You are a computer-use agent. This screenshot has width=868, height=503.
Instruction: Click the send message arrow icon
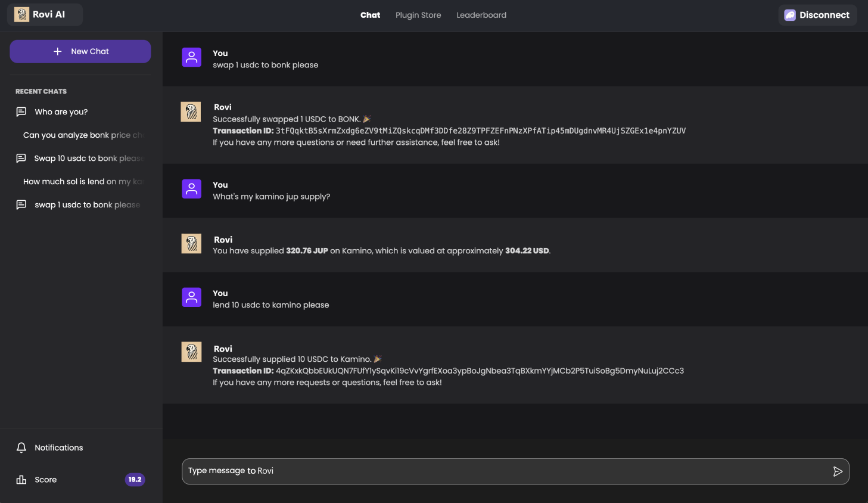tap(837, 471)
